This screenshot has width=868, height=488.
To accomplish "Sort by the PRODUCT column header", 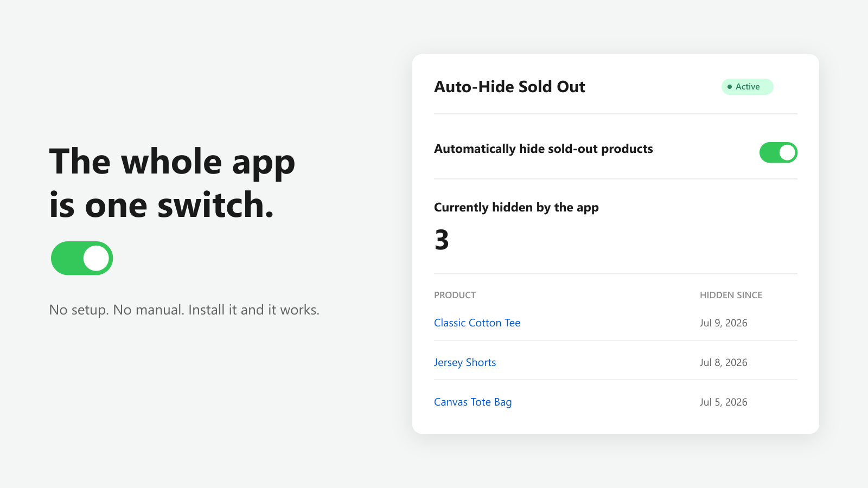I will click(455, 295).
